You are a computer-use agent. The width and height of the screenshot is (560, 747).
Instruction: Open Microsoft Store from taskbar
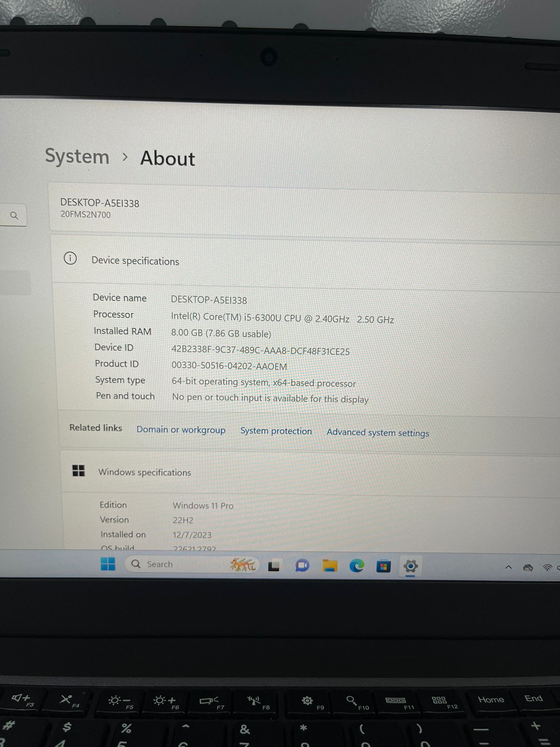click(383, 566)
